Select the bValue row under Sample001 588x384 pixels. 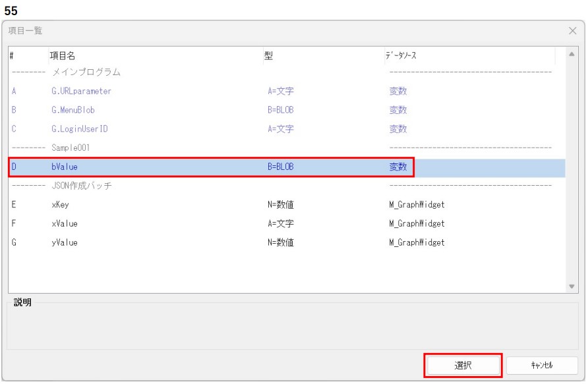65,167
